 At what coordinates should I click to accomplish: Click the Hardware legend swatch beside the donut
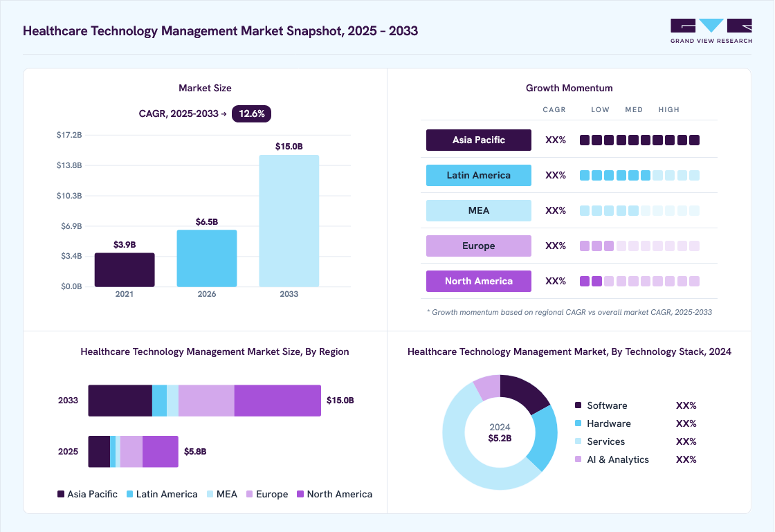click(578, 423)
